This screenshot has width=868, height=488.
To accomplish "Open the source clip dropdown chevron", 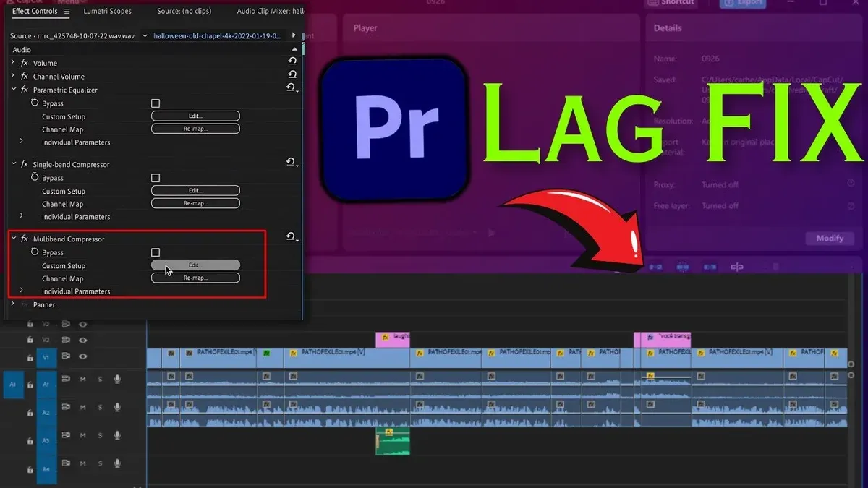I will point(145,35).
